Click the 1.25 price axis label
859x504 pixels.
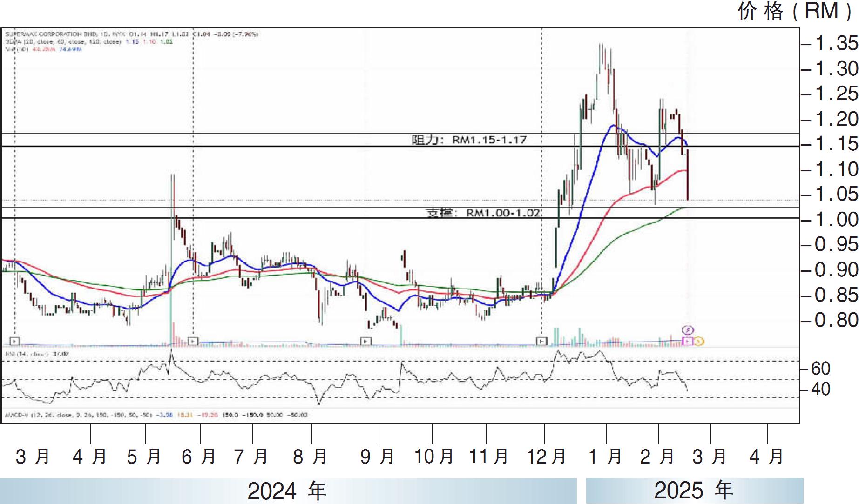836,94
